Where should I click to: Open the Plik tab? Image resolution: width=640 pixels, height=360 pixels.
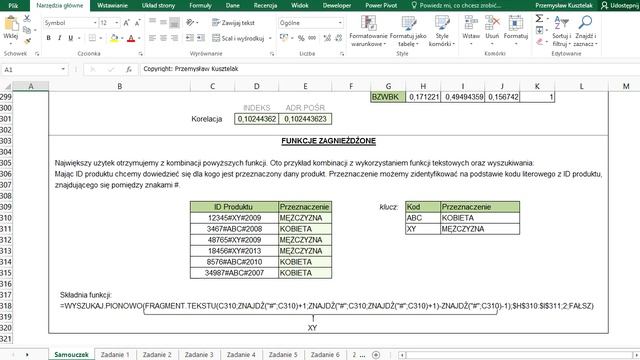click(13, 5)
